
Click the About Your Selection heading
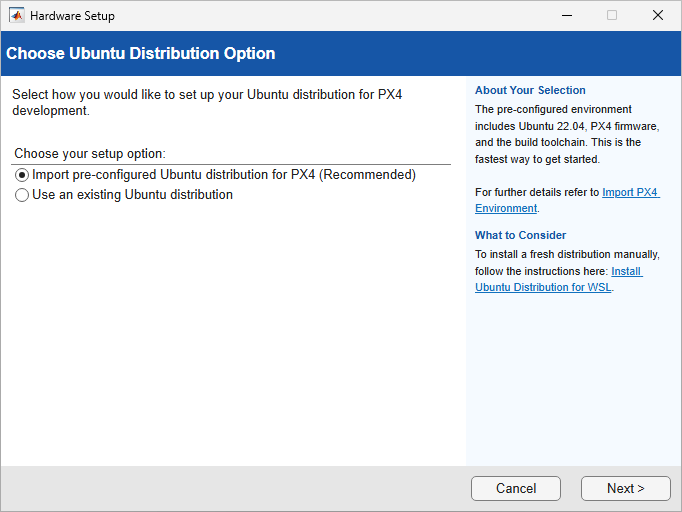click(x=530, y=90)
